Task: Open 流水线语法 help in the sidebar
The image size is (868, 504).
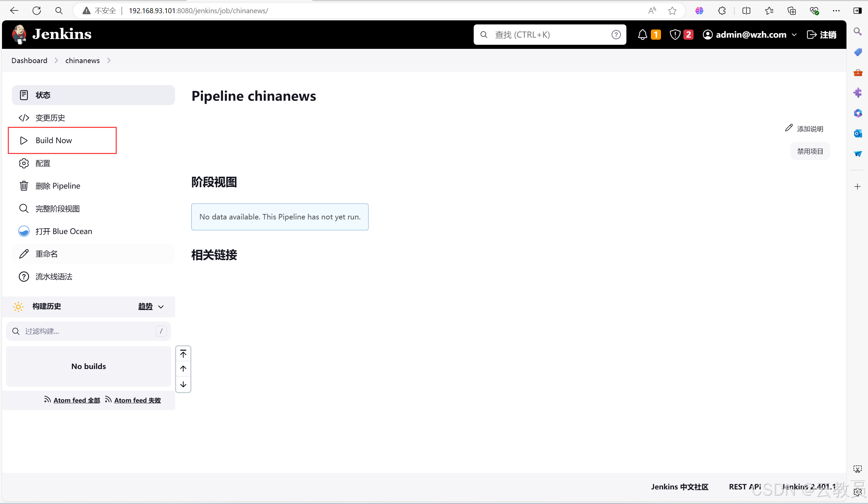Action: (93, 277)
